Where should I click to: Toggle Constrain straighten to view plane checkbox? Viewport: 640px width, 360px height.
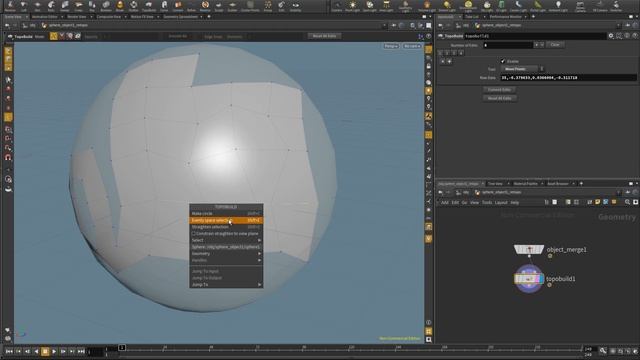click(193, 234)
